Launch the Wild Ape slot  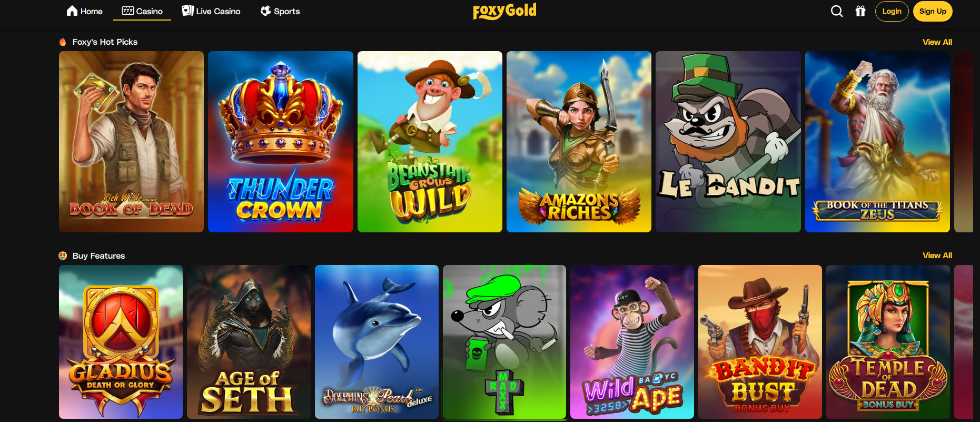(x=632, y=342)
